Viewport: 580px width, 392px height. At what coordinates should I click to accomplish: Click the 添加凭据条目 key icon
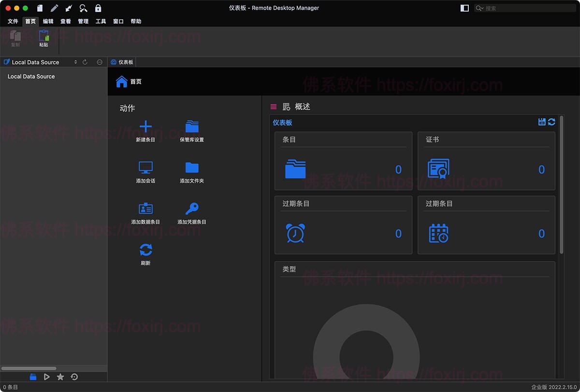[x=192, y=209]
